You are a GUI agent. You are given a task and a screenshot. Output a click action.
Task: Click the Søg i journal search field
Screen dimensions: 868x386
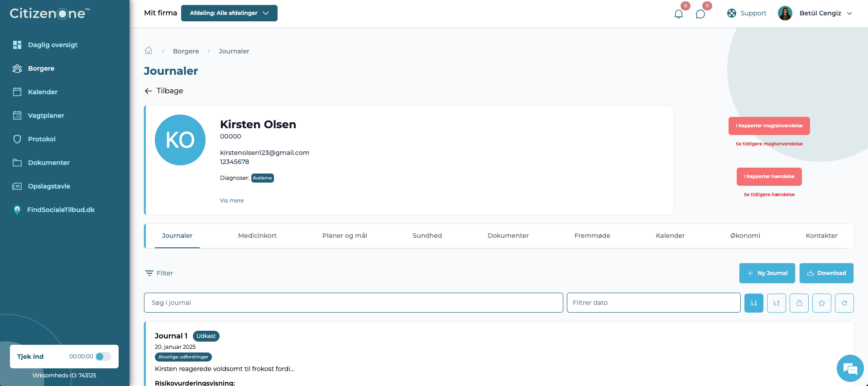pyautogui.click(x=354, y=303)
